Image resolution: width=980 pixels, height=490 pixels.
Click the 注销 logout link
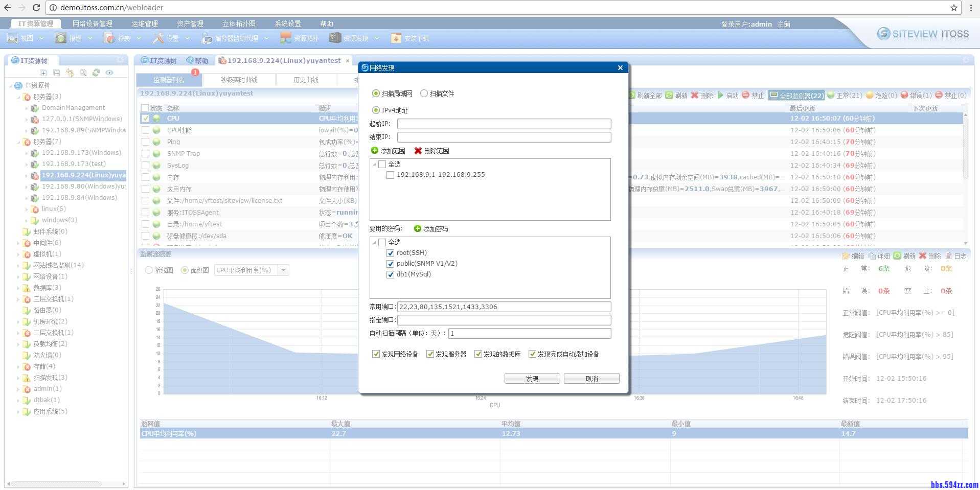pyautogui.click(x=784, y=24)
